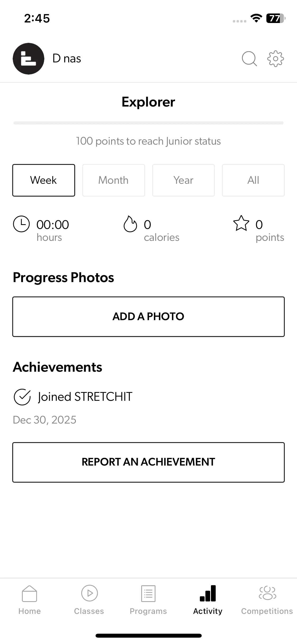Tap the Explorer status progress bar

pyautogui.click(x=148, y=123)
